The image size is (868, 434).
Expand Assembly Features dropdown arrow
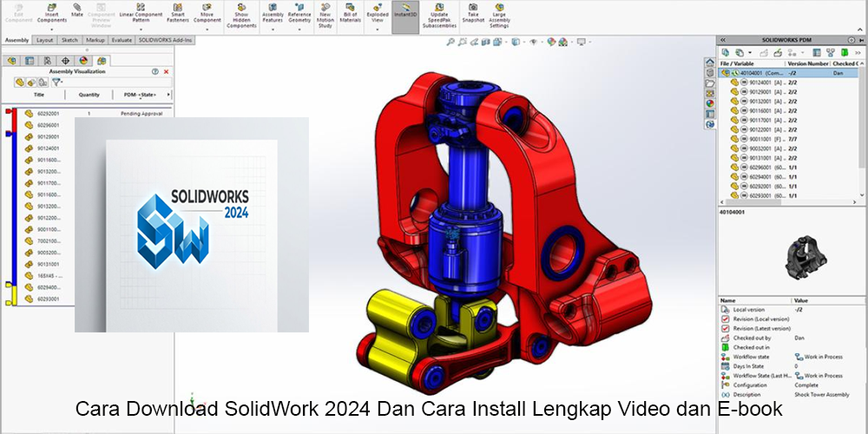point(273,30)
